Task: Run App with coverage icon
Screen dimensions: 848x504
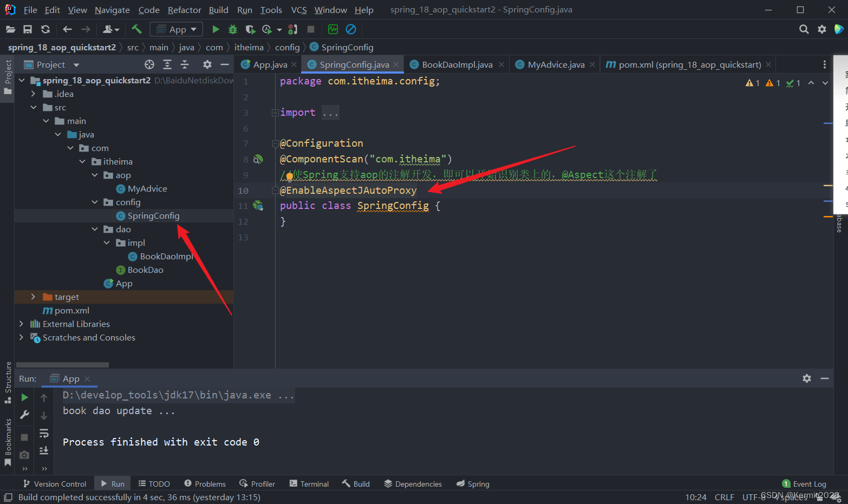Action: click(250, 29)
